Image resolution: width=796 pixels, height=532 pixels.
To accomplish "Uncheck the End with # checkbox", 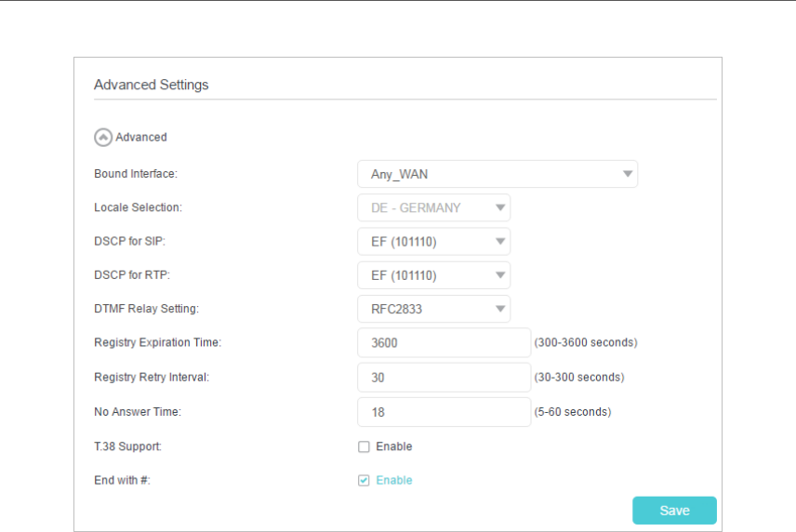I will click(x=364, y=481).
